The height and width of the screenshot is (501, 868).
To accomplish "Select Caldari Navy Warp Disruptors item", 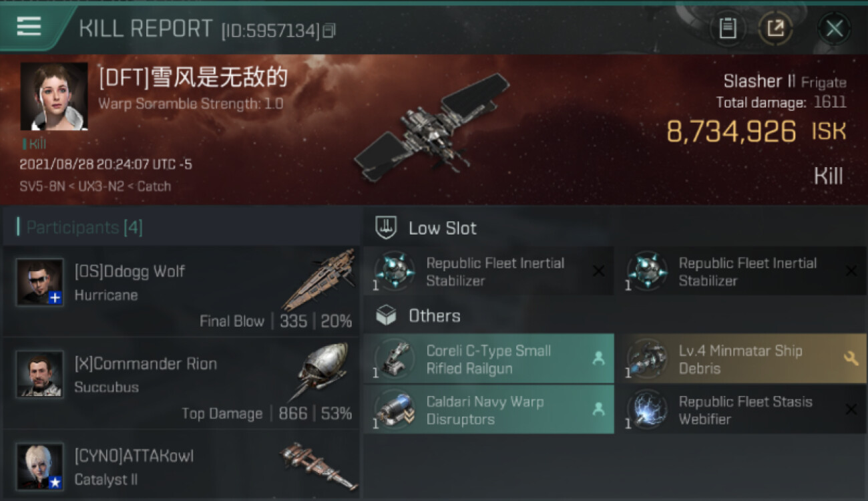I will tap(489, 409).
